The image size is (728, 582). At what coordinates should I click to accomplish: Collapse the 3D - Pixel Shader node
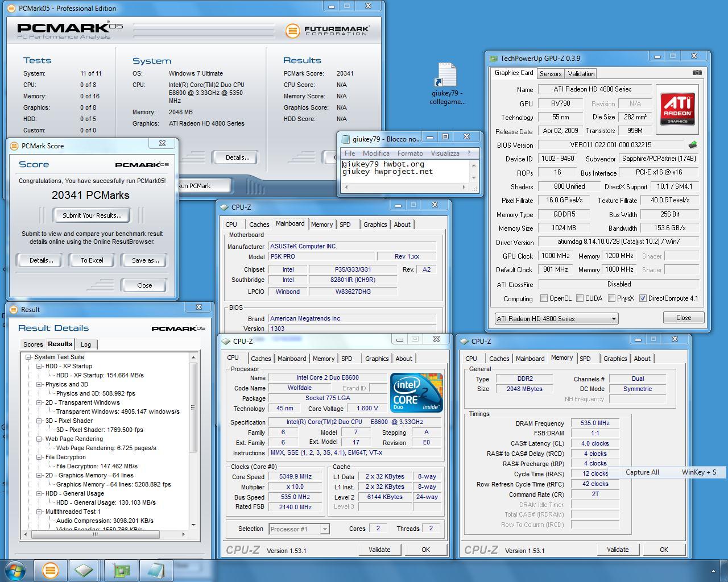point(39,421)
